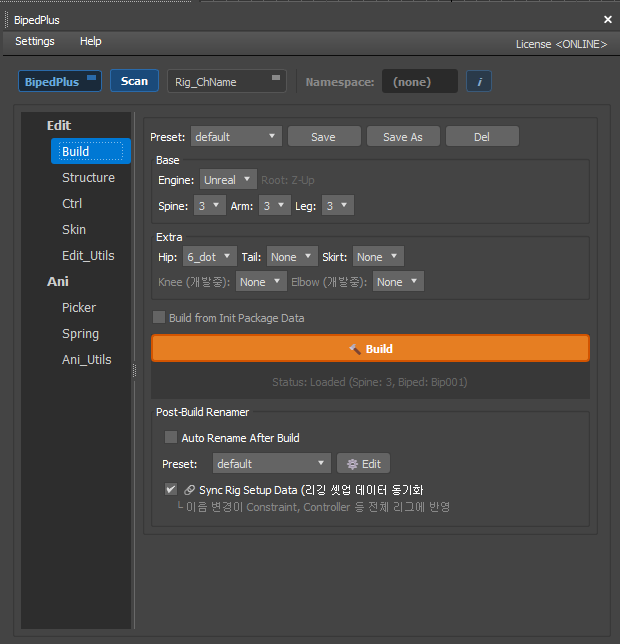620x644 pixels.
Task: Open the Engine dropdown set to Unreal
Action: (228, 180)
